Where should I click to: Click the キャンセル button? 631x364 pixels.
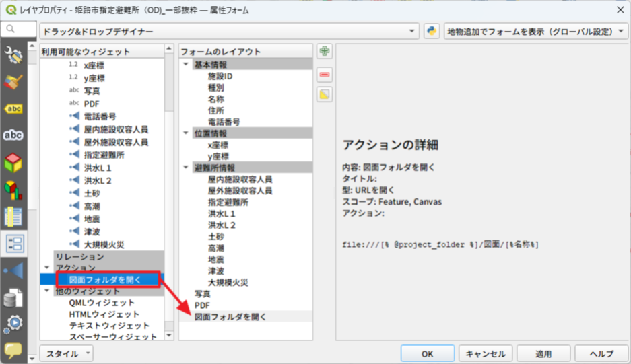[x=486, y=354]
